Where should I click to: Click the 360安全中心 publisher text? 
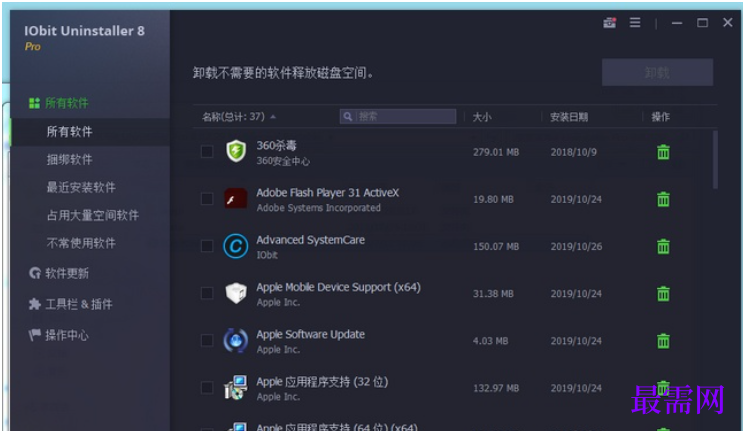283,161
